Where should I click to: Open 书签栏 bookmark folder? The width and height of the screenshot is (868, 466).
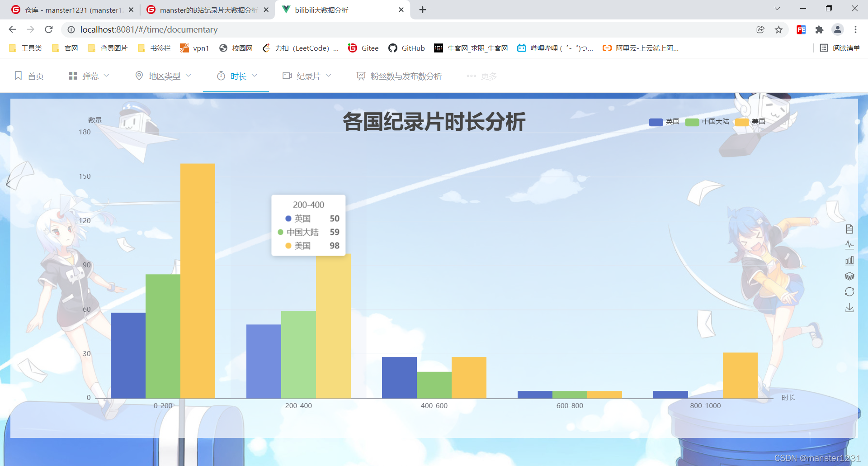(x=154, y=48)
